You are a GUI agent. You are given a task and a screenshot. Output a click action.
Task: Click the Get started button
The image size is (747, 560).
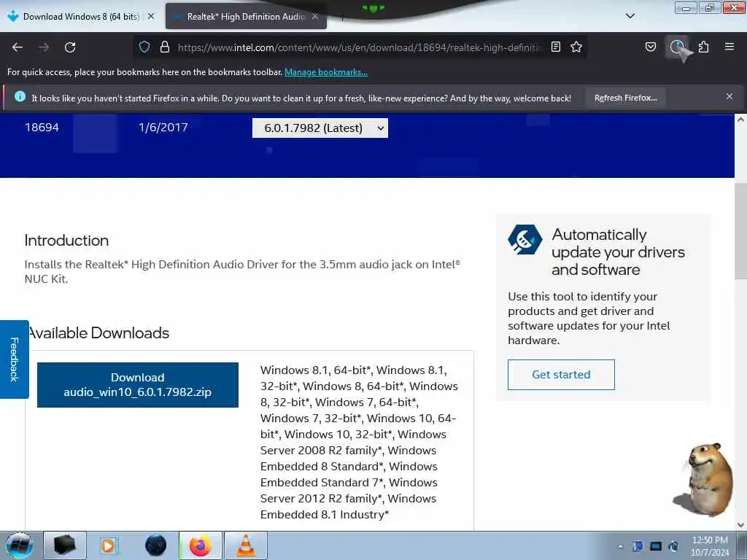click(x=561, y=375)
